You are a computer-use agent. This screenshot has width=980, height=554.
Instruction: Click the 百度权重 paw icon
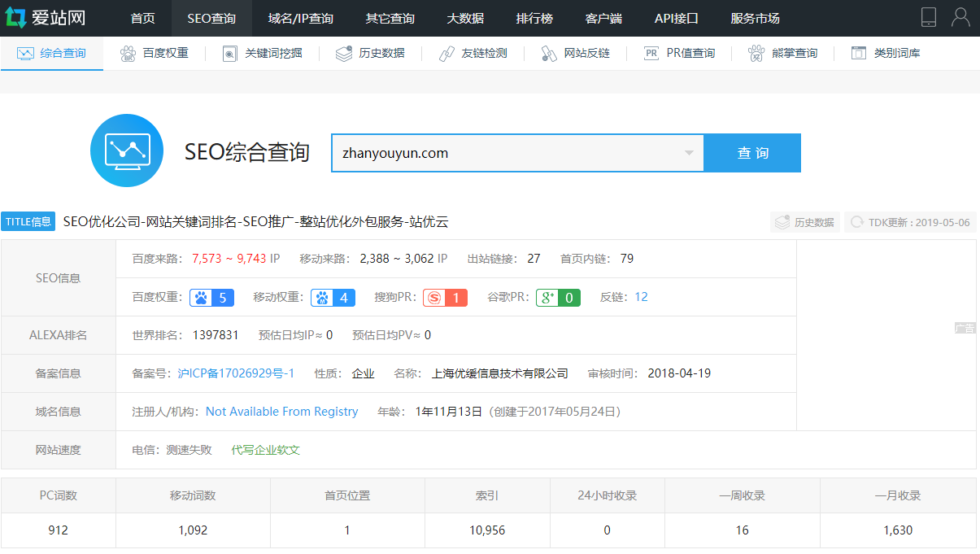tap(128, 54)
